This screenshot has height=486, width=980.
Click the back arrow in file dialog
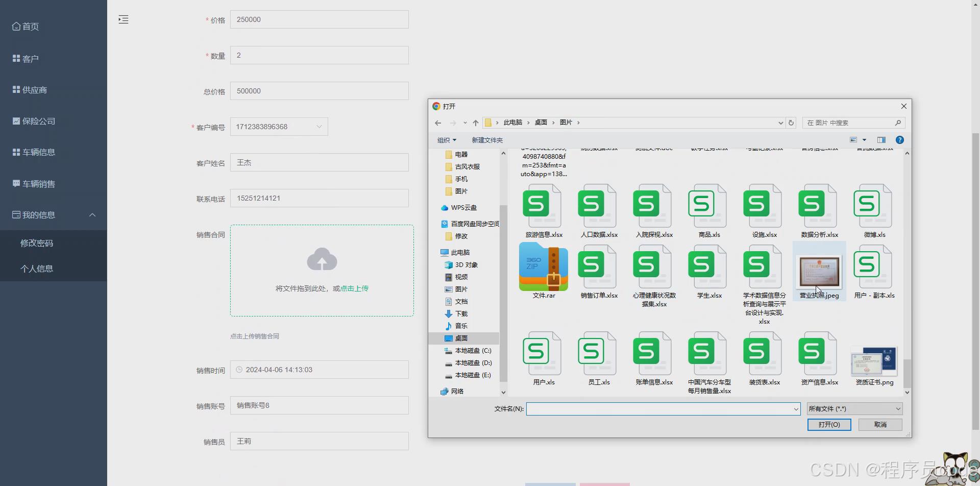438,123
